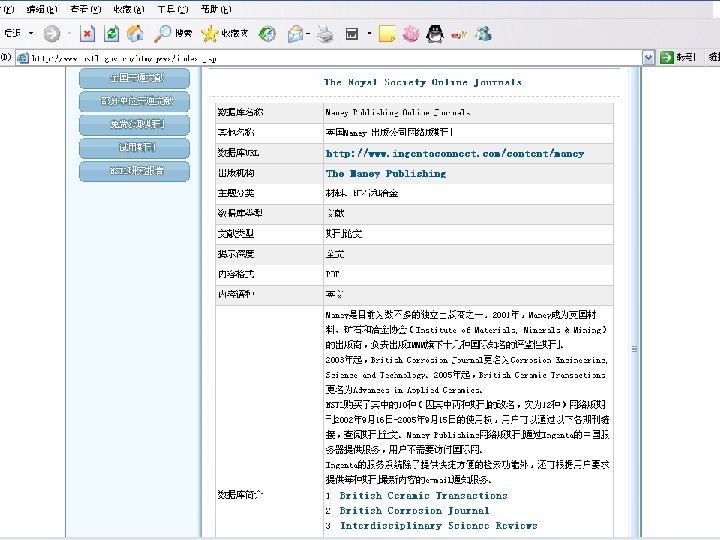Click the 数据库简介 row label
This screenshot has height=540, width=720.
(240, 495)
